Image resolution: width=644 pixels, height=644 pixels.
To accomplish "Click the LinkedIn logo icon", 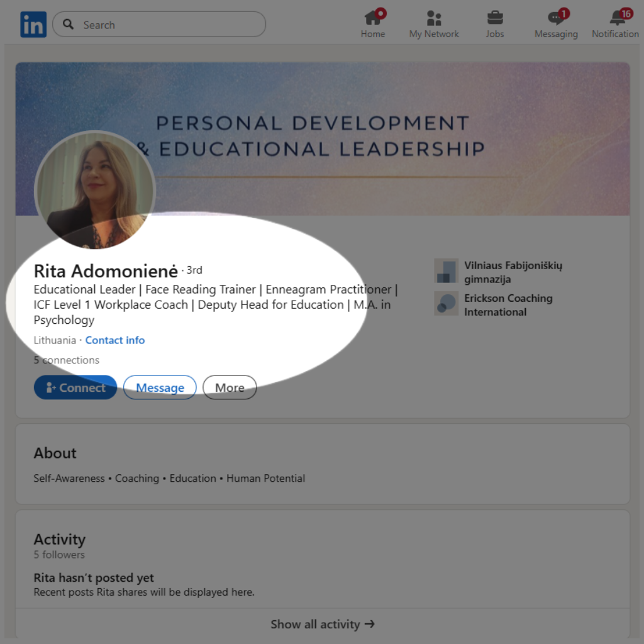I will 33,25.
